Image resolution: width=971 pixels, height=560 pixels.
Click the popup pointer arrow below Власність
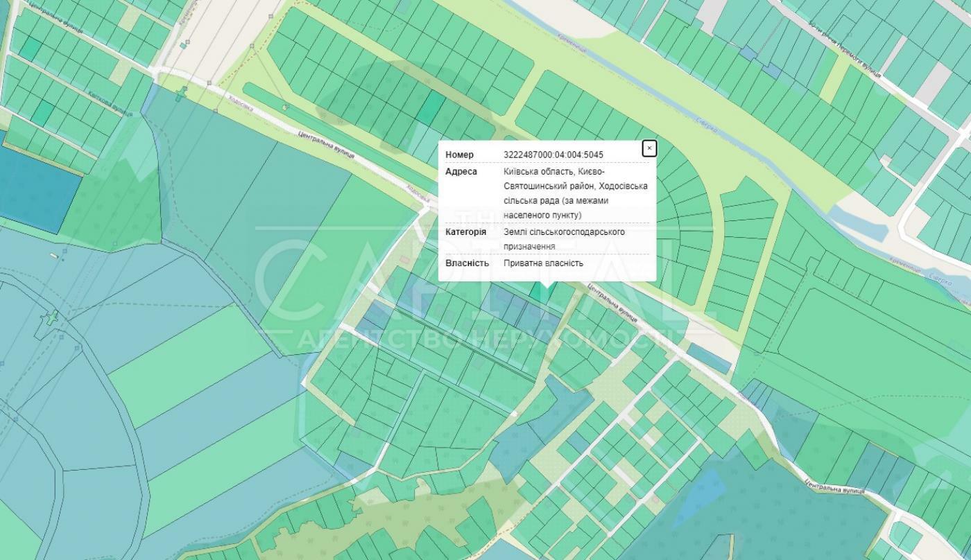(x=548, y=285)
